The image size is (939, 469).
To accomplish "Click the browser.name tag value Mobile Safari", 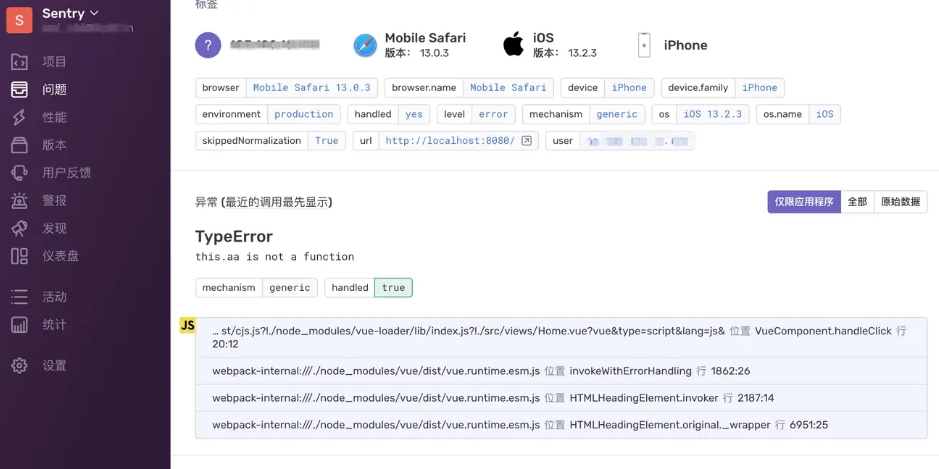I will [508, 87].
